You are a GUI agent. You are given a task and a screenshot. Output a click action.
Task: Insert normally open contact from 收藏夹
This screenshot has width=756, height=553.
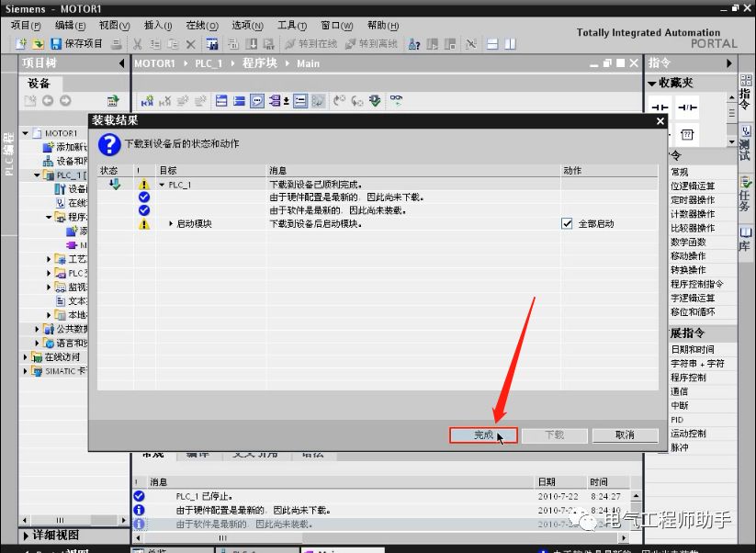click(660, 108)
